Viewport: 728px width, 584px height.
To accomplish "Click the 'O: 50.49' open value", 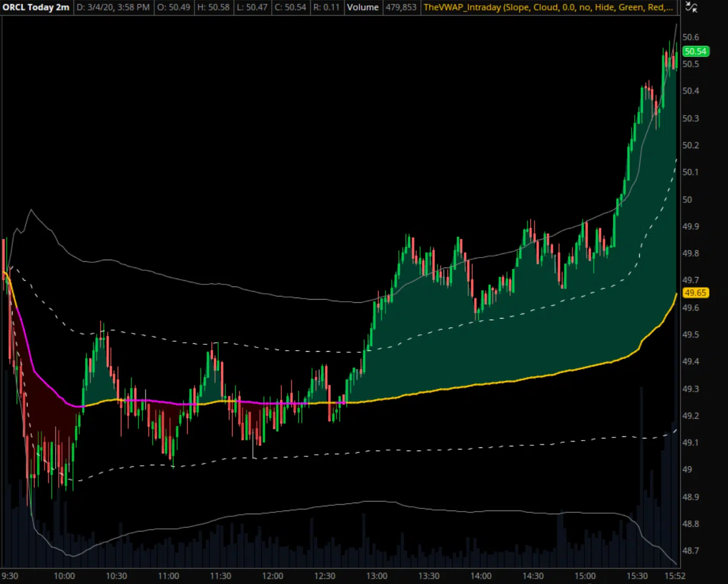I will point(174,7).
